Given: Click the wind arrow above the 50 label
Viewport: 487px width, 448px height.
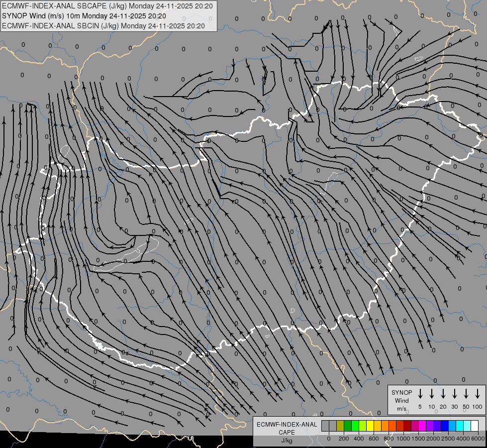Looking at the screenshot, I should 466,394.
